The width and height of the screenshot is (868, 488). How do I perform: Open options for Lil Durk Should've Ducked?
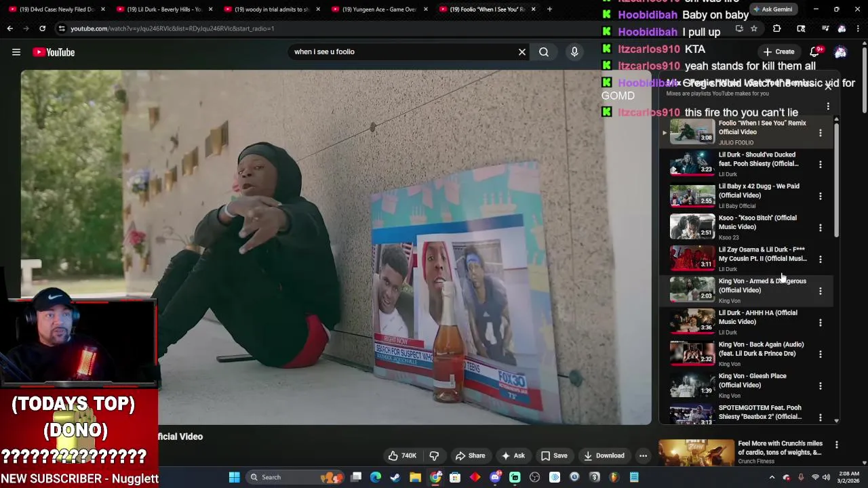click(820, 165)
